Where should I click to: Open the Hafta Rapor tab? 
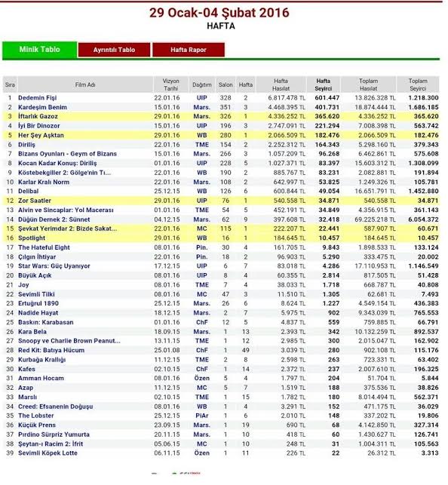point(189,50)
